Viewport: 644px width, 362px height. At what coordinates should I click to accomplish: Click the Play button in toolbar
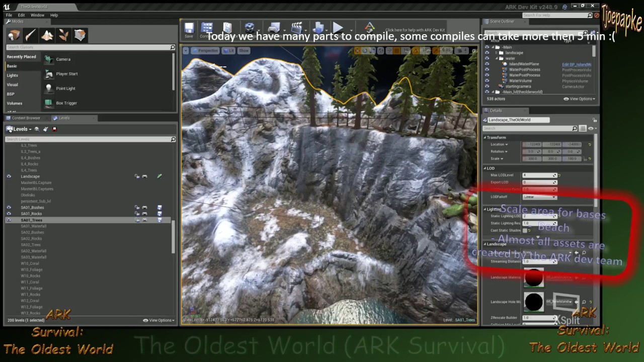click(338, 28)
